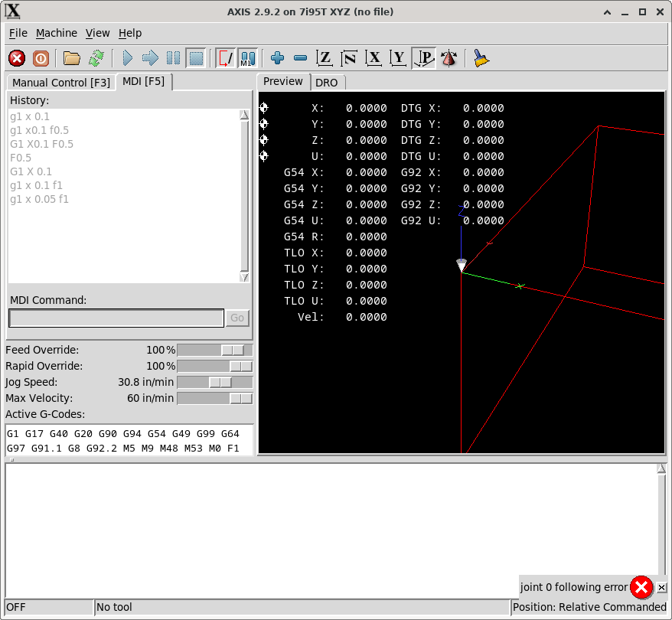Screen dimensions: 672x620
Task: Click the Z axis homed symbol
Action: [x=264, y=139]
